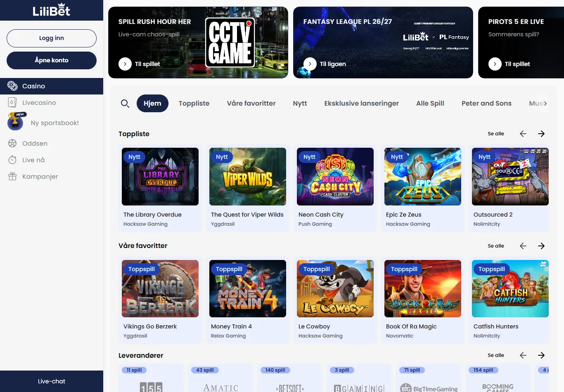Click the Kampanjer gift icon
This screenshot has height=392, width=564.
(x=12, y=176)
